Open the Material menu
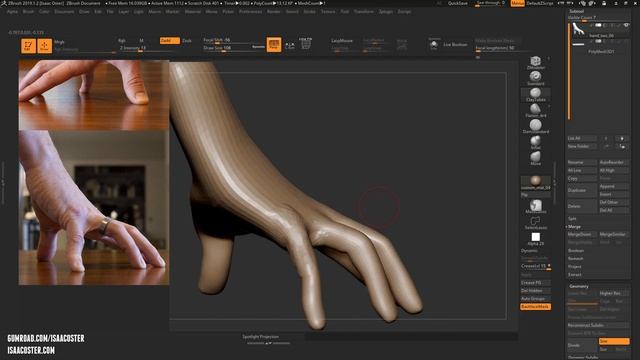Viewport: 640px width, 360px height. [193, 11]
